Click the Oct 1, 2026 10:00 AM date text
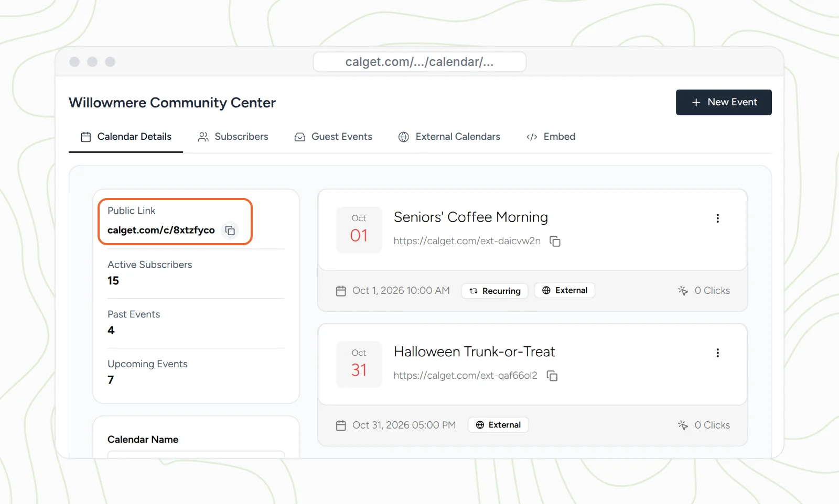The image size is (839, 504). 401,290
